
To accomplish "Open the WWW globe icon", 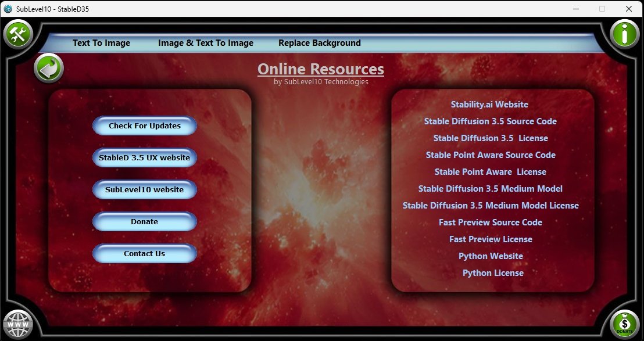I will coord(18,324).
